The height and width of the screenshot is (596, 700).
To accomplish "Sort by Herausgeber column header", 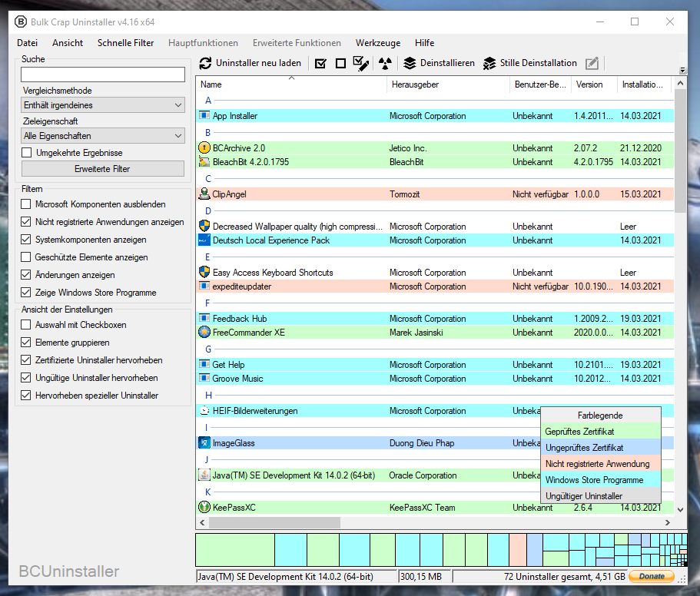I will point(449,84).
